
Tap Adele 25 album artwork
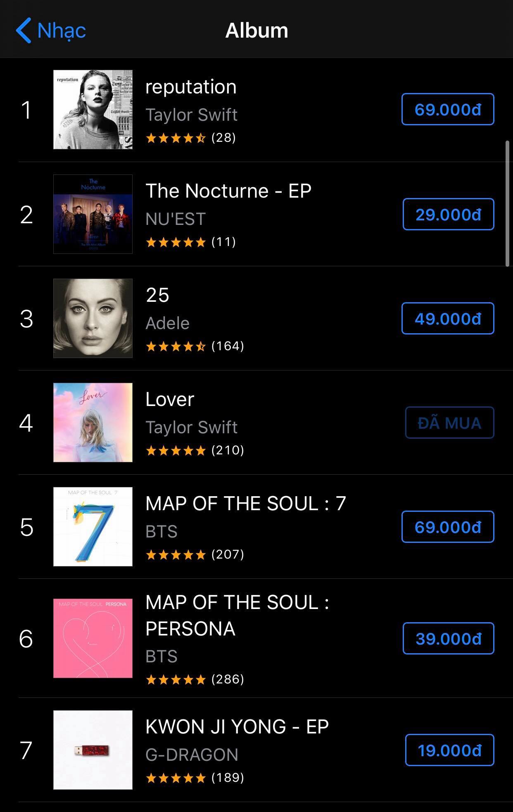point(93,318)
